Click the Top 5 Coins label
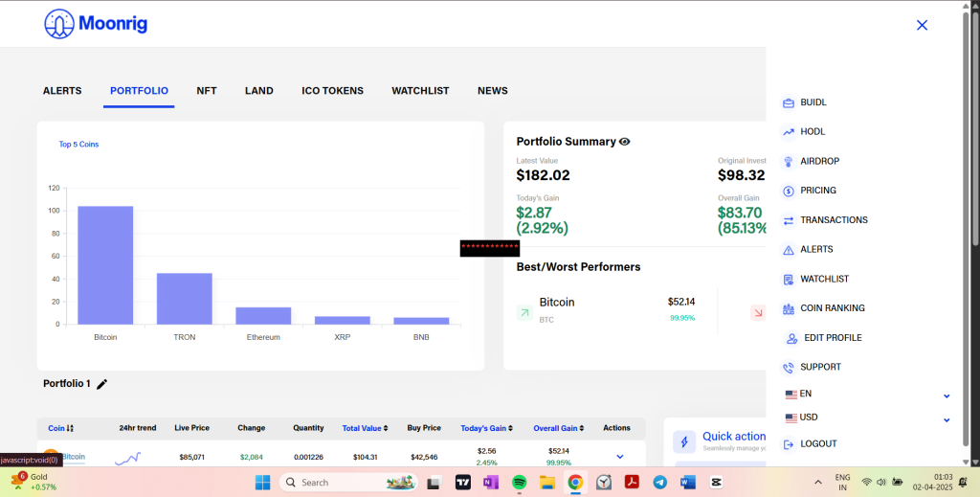980x497 pixels. [78, 145]
